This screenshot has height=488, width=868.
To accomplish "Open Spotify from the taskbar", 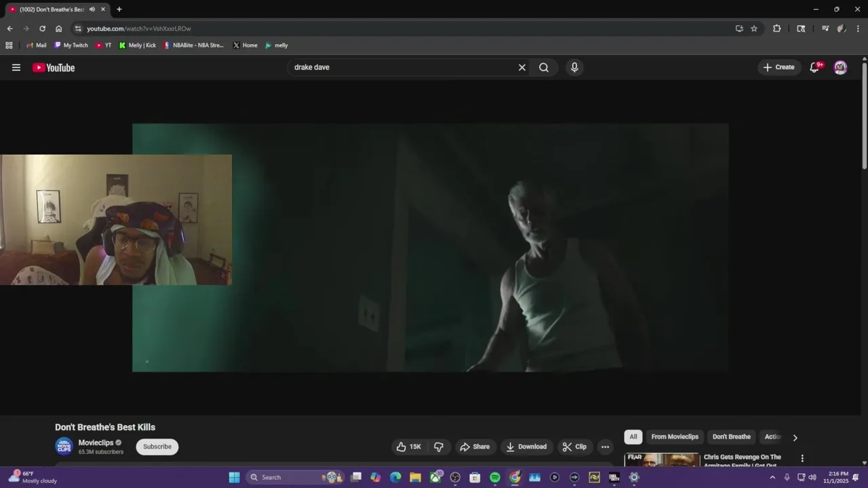I will point(495,477).
